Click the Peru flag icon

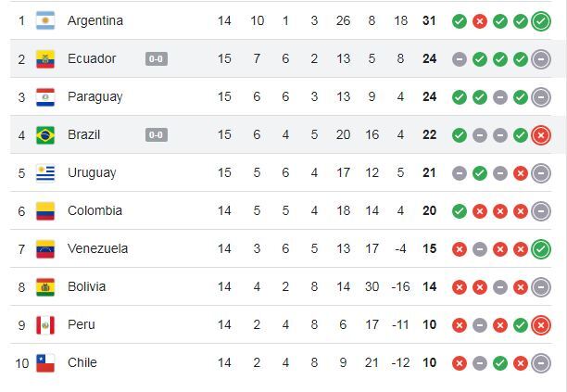click(x=45, y=324)
